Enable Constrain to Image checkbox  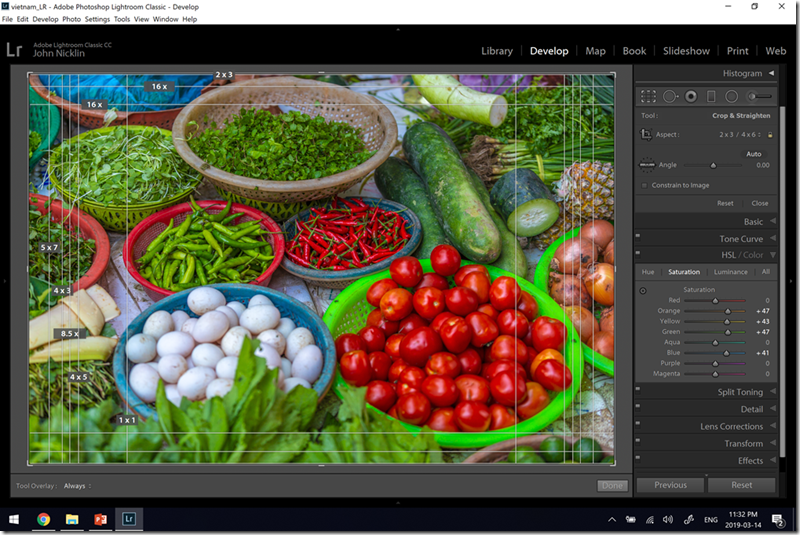point(643,185)
